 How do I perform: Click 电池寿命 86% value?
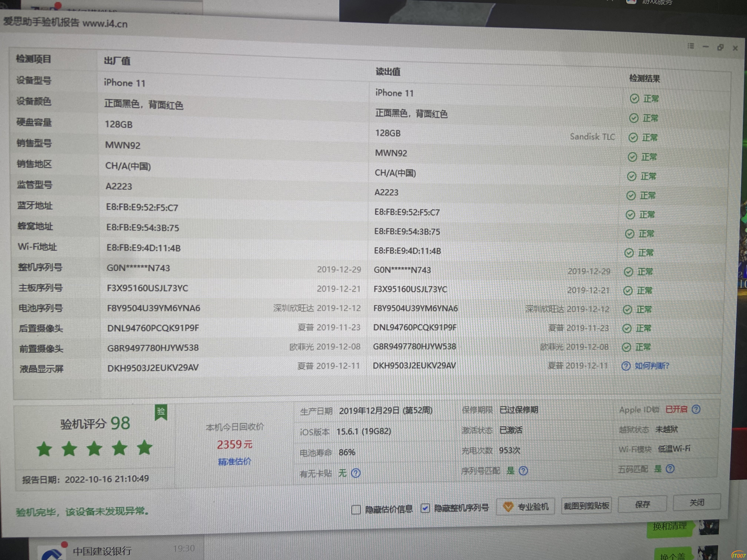point(347,452)
